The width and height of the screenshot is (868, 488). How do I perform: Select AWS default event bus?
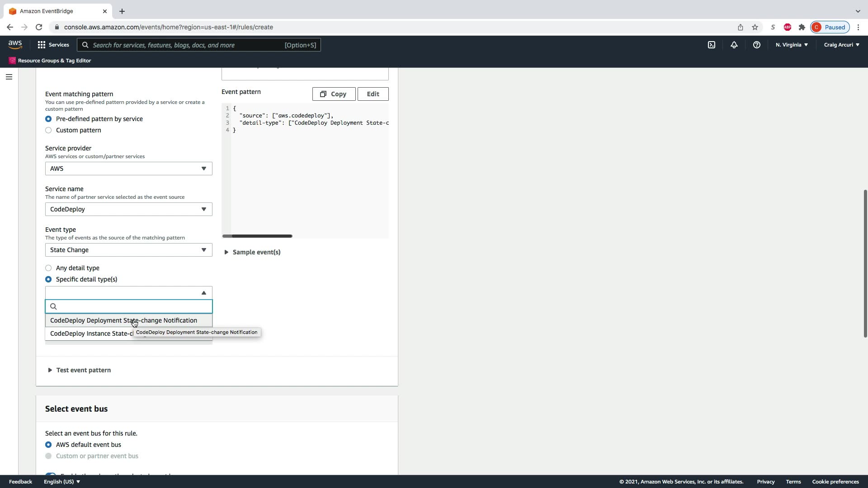pyautogui.click(x=48, y=445)
